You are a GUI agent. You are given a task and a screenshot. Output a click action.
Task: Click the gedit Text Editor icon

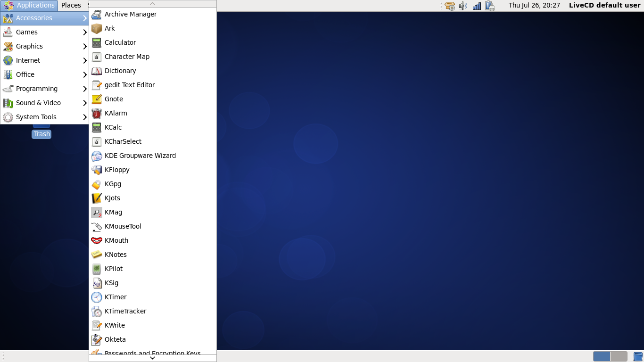click(97, 85)
